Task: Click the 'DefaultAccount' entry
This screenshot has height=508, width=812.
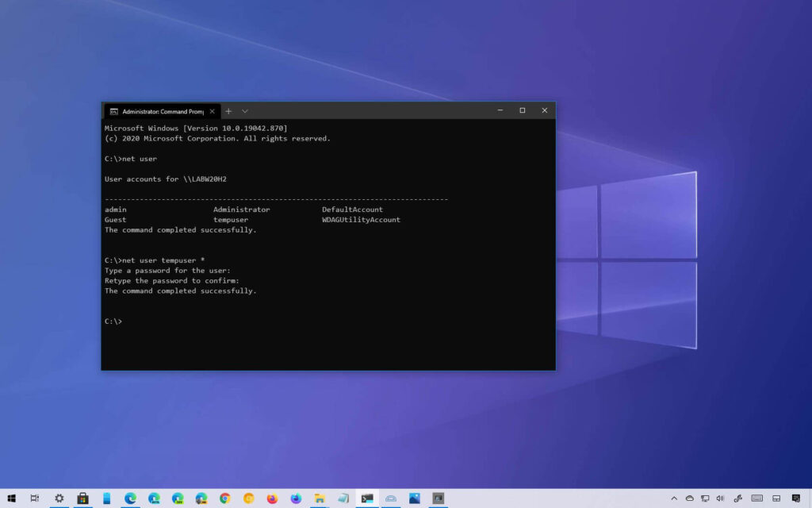Action: point(352,210)
